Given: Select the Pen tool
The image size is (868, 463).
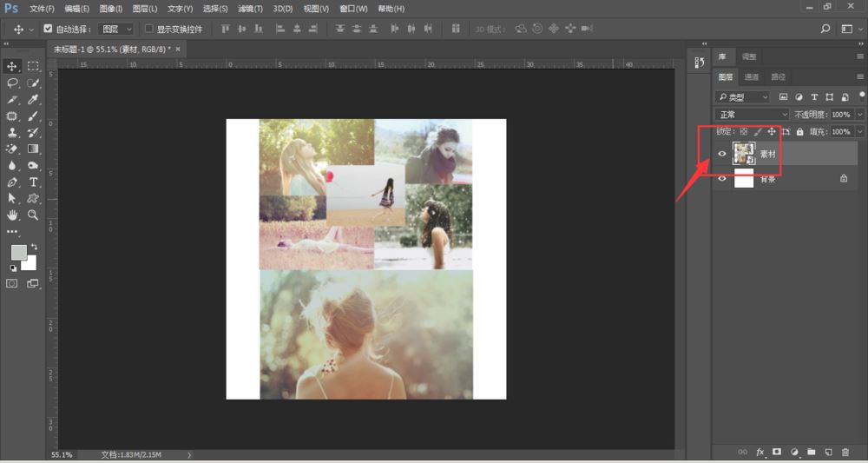Looking at the screenshot, I should coord(11,182).
